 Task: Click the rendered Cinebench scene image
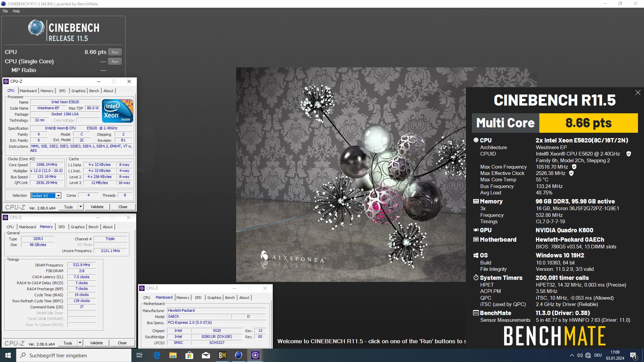tap(351, 174)
